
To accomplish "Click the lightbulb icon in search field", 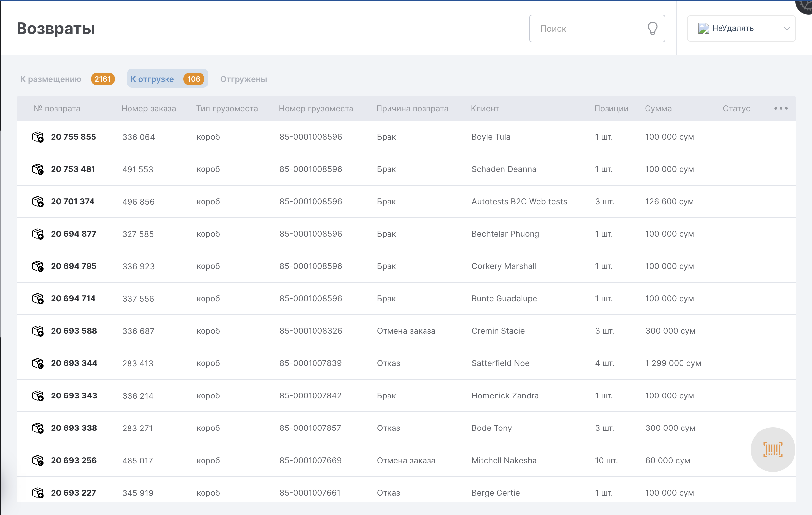I will pos(652,28).
